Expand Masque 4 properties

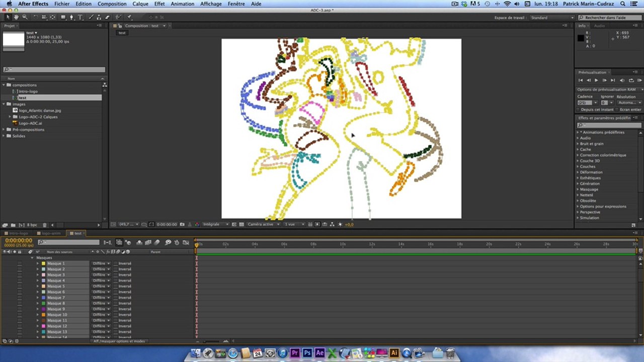click(x=37, y=281)
